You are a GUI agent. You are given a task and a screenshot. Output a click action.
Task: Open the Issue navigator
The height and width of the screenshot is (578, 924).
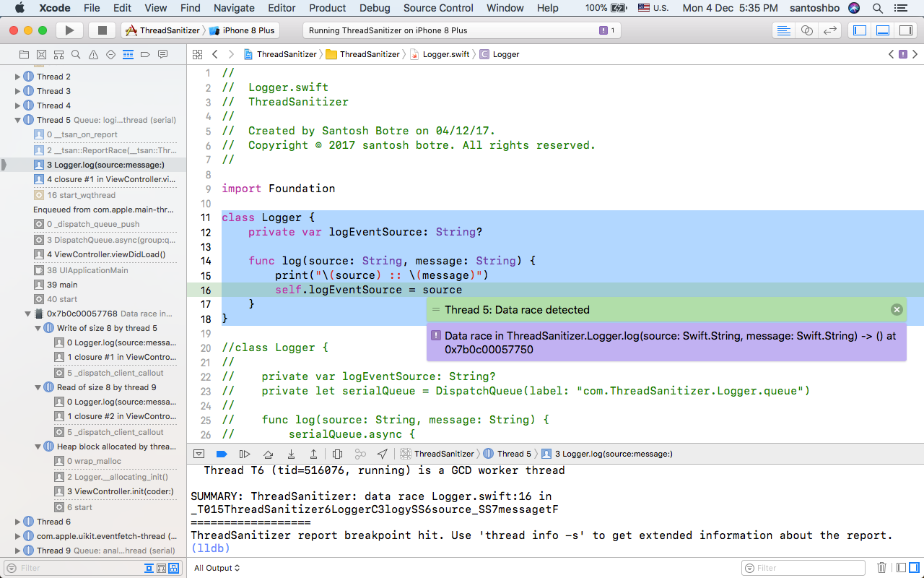click(x=93, y=54)
